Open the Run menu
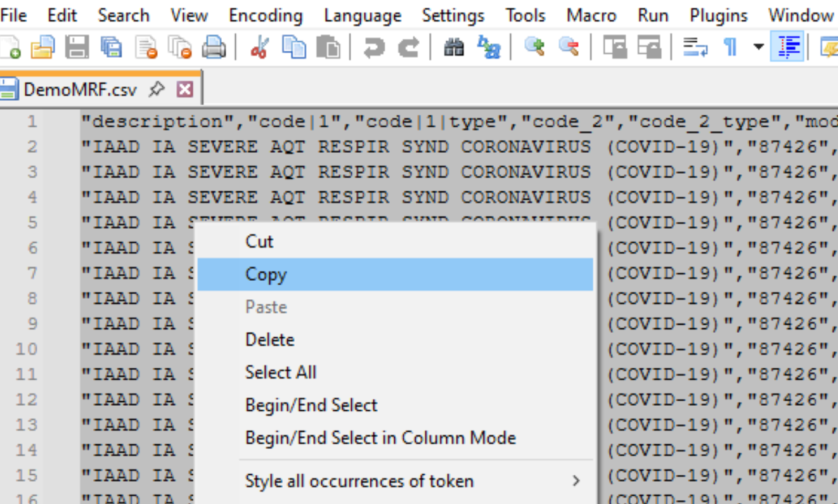The height and width of the screenshot is (504, 838). tap(653, 15)
